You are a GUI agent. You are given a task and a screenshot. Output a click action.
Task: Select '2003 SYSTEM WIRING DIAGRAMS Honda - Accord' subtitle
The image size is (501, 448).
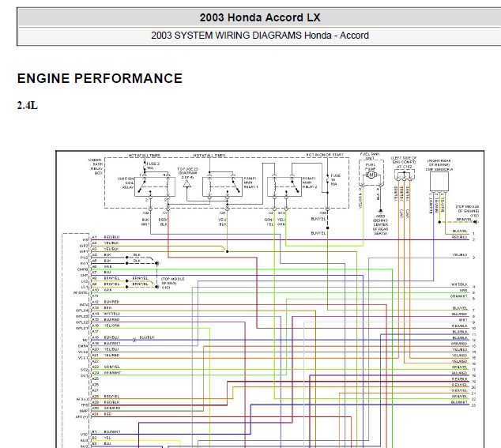[x=260, y=35]
